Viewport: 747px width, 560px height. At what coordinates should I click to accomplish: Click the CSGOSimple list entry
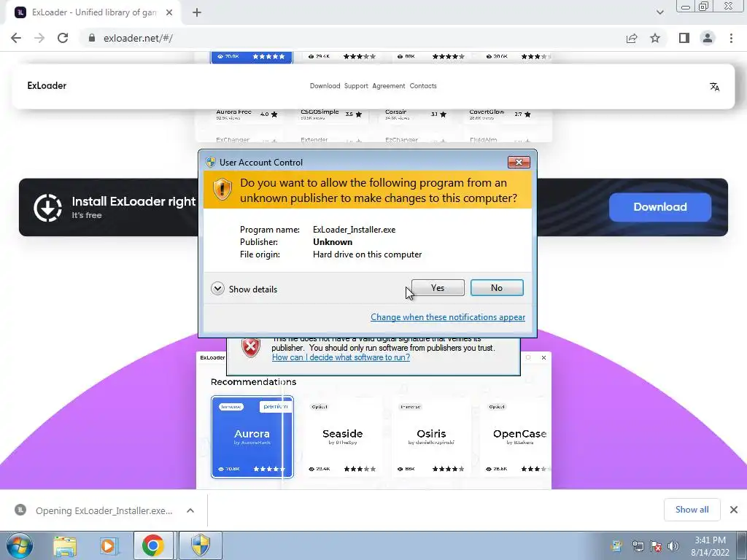[331, 114]
